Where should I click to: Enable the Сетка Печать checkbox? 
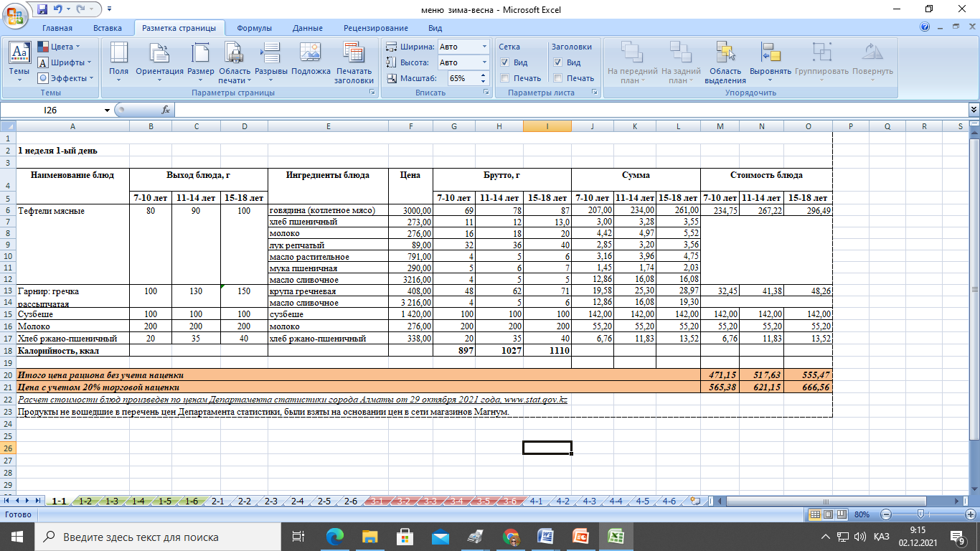tap(505, 78)
